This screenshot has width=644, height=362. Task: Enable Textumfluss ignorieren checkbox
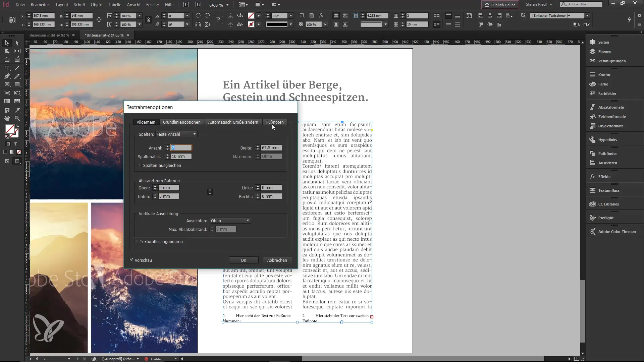click(136, 241)
